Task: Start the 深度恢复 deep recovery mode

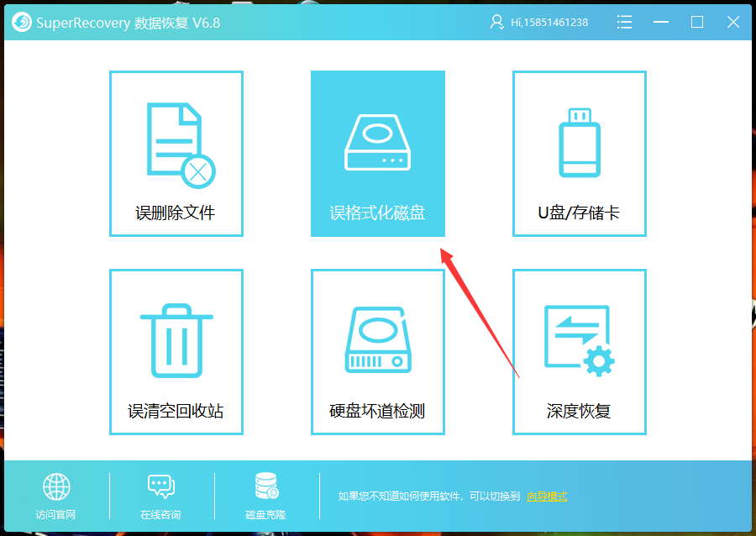Action: pyautogui.click(x=579, y=352)
